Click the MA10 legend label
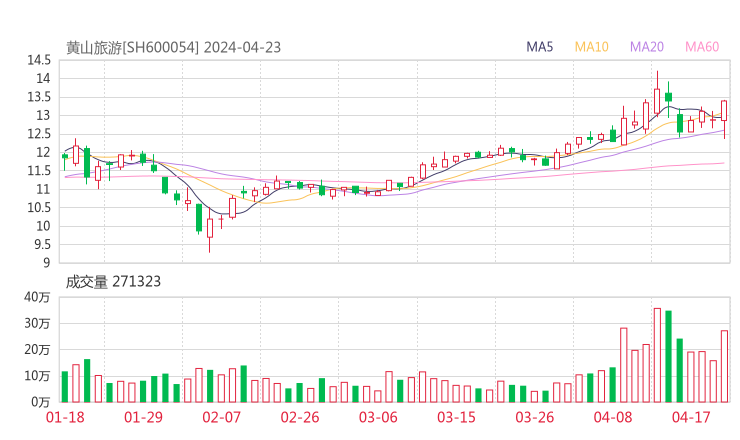740x440 pixels. [x=591, y=47]
